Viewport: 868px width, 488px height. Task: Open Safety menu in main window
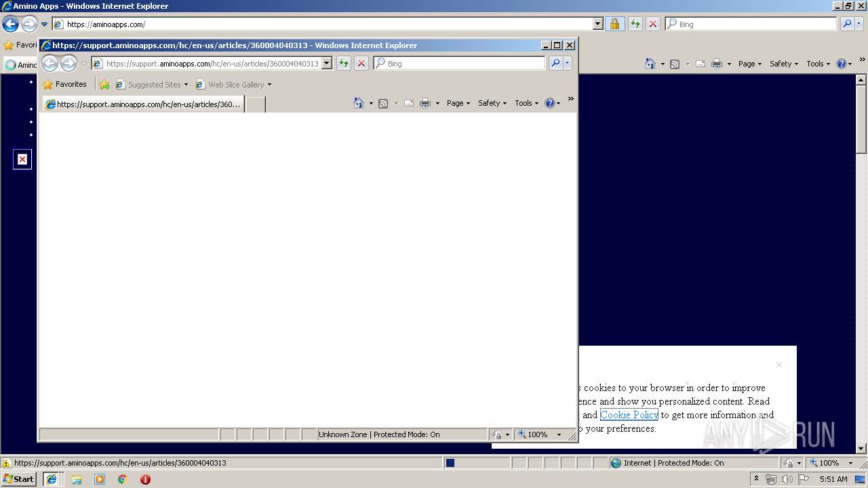tap(784, 64)
